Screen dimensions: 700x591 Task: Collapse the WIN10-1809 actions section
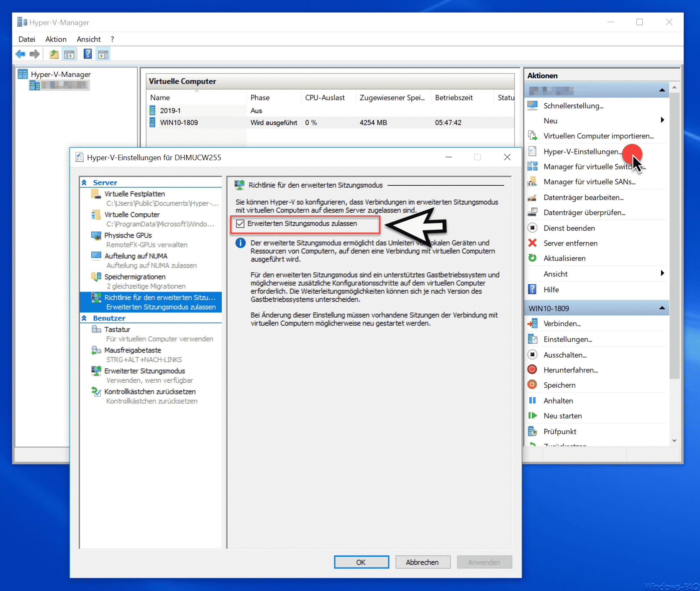662,308
